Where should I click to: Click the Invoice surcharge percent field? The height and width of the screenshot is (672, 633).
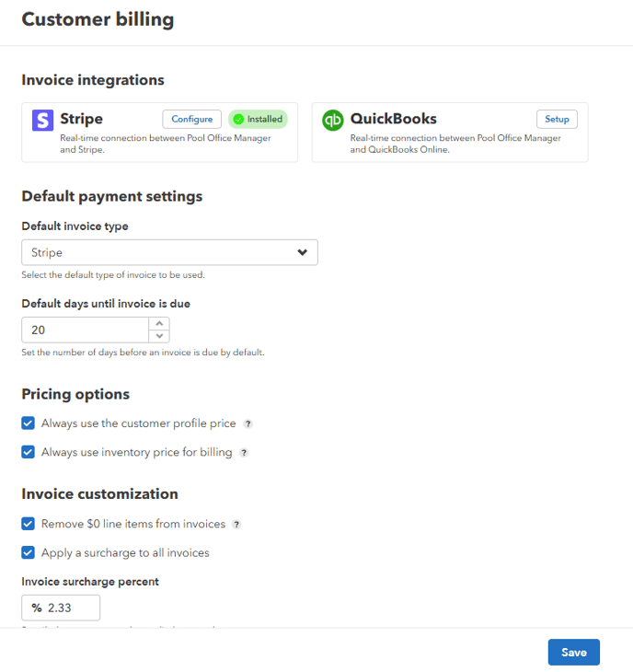[71, 608]
